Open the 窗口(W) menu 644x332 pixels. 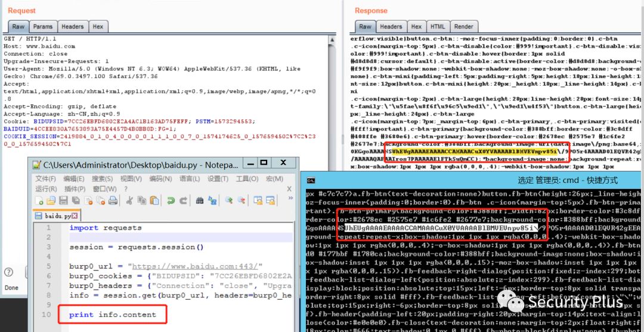105,189
